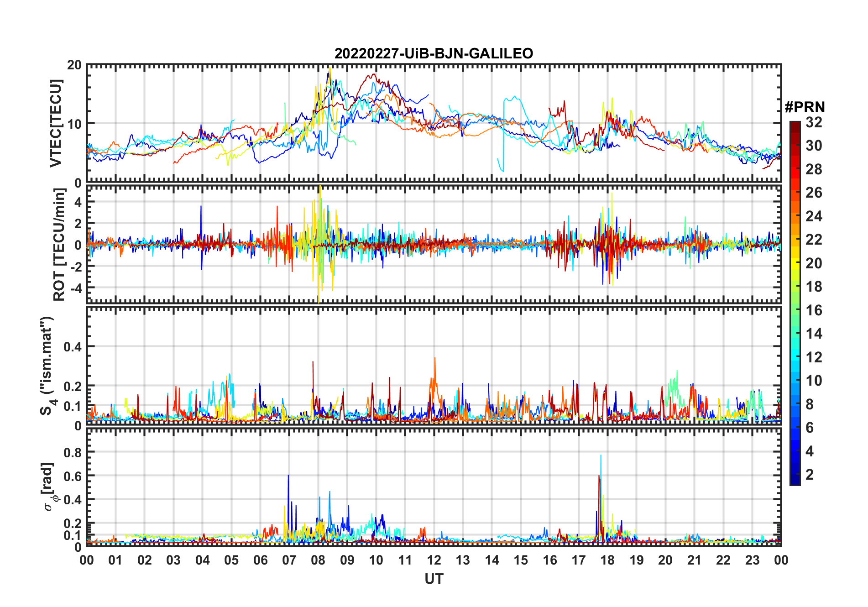Click the sigma-phi axis tick value 0.6
The image size is (868, 607).
[x=73, y=476]
